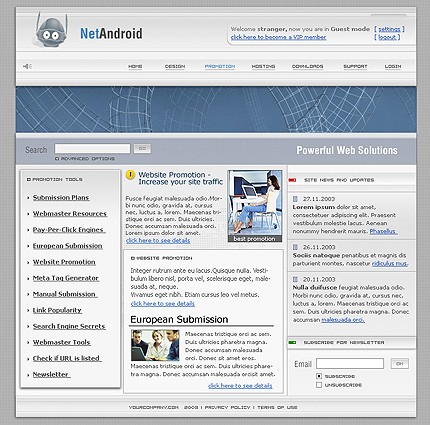This screenshot has height=425, width=430.
Task: Click the document icon beside 20.11.2003
Action: (x=295, y=279)
